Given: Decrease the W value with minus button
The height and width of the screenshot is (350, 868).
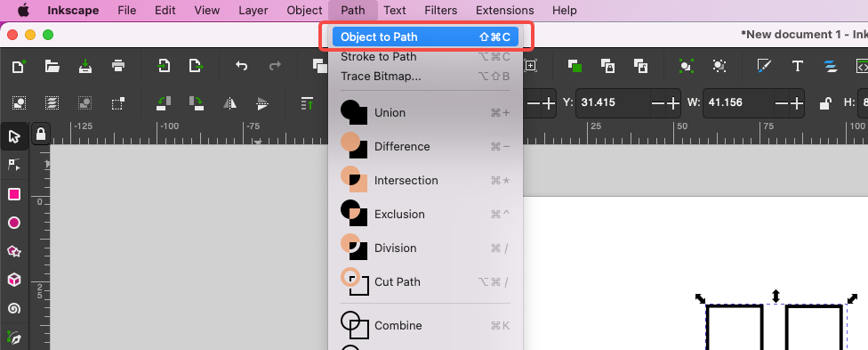Looking at the screenshot, I should [x=782, y=103].
